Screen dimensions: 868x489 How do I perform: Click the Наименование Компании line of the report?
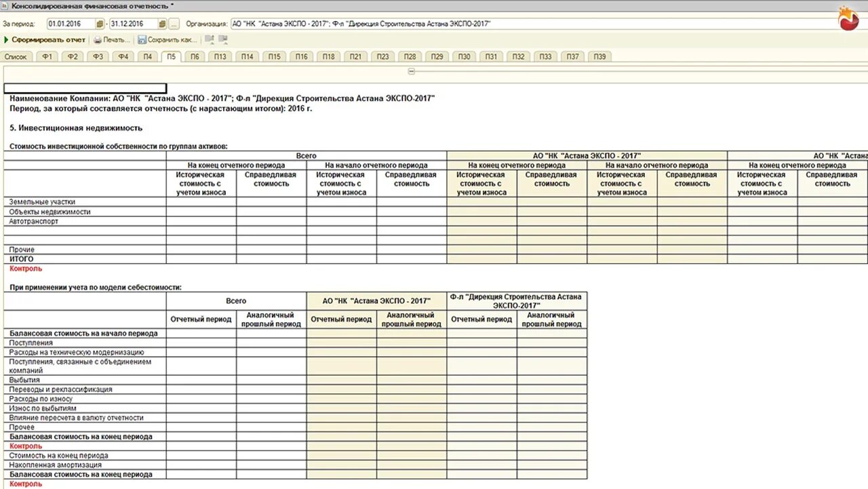(222, 98)
